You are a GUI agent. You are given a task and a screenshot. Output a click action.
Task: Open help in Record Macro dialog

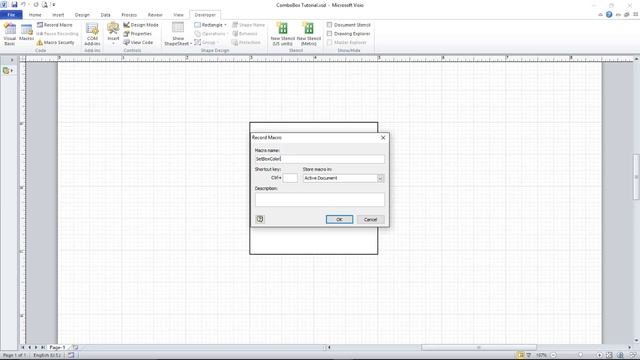tap(260, 219)
